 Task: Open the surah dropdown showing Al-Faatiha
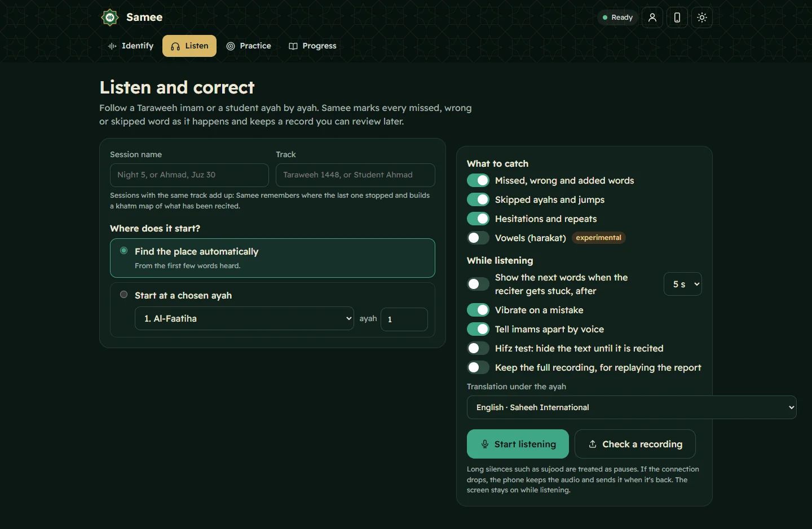(244, 318)
